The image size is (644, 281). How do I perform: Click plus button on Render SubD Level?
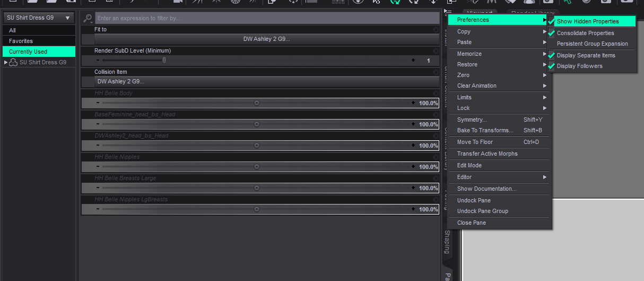(413, 61)
